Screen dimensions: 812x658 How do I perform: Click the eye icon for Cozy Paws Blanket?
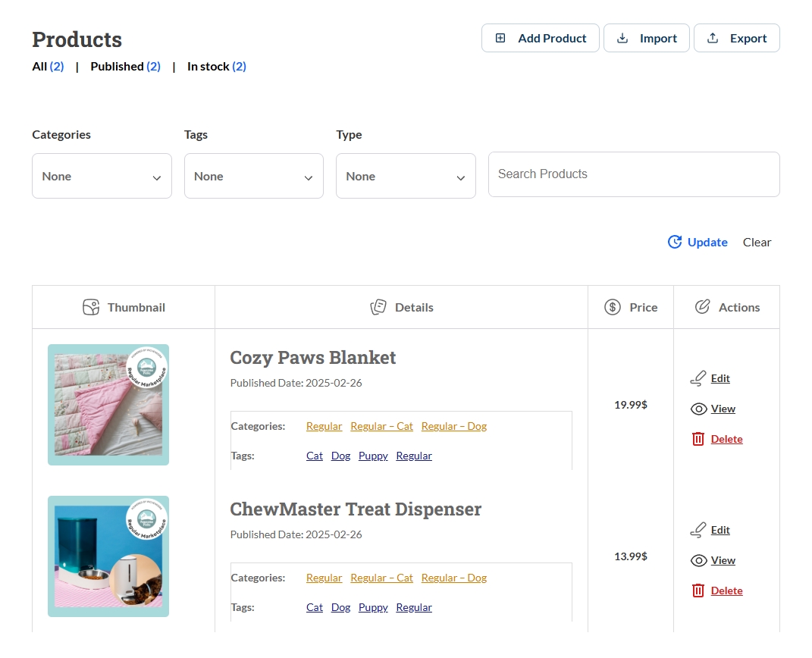point(699,409)
